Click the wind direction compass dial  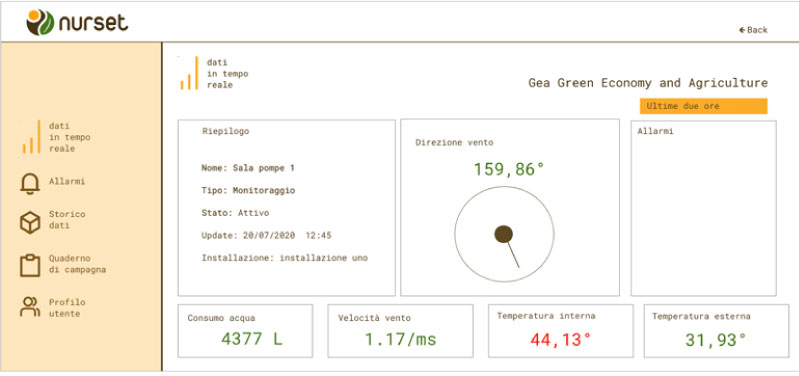tap(504, 234)
